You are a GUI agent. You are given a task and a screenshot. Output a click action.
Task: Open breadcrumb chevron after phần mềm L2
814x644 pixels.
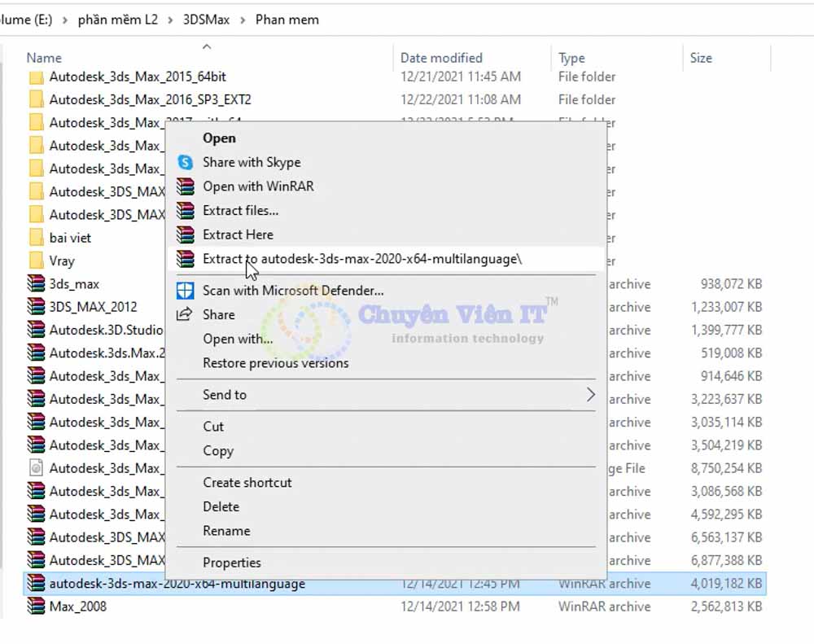pyautogui.click(x=172, y=20)
